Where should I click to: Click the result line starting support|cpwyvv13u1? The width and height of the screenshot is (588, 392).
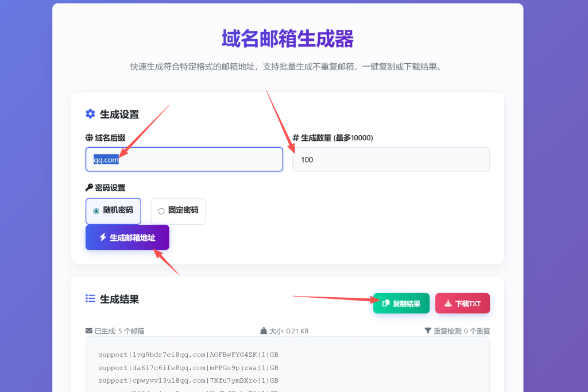[x=188, y=381]
